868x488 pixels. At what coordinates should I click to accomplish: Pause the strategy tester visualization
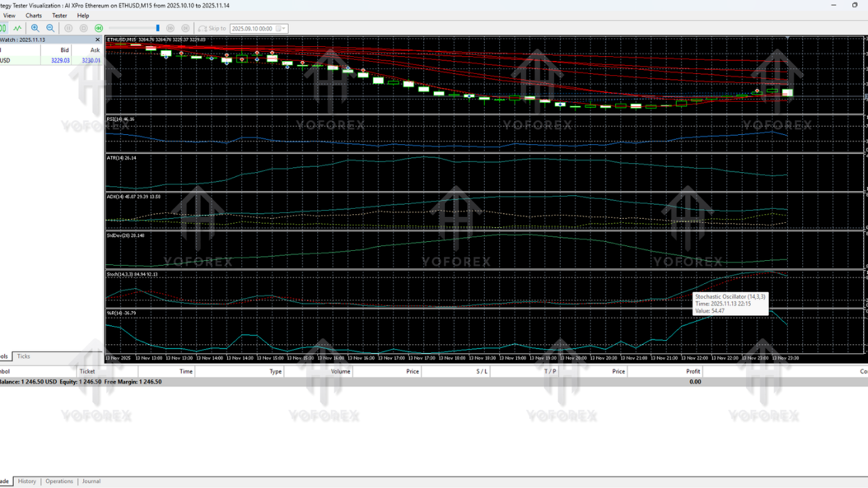point(68,28)
